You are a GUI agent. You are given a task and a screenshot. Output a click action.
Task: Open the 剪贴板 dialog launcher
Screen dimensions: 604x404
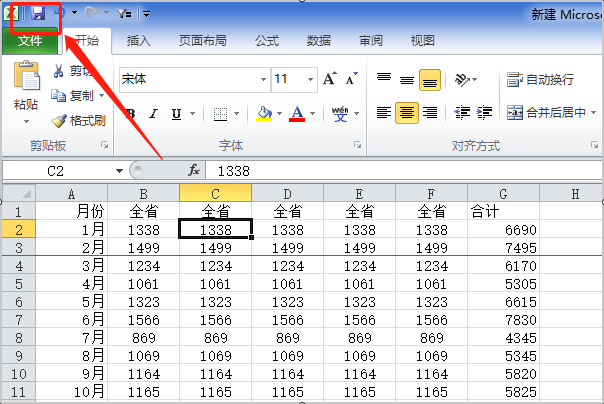[x=104, y=145]
